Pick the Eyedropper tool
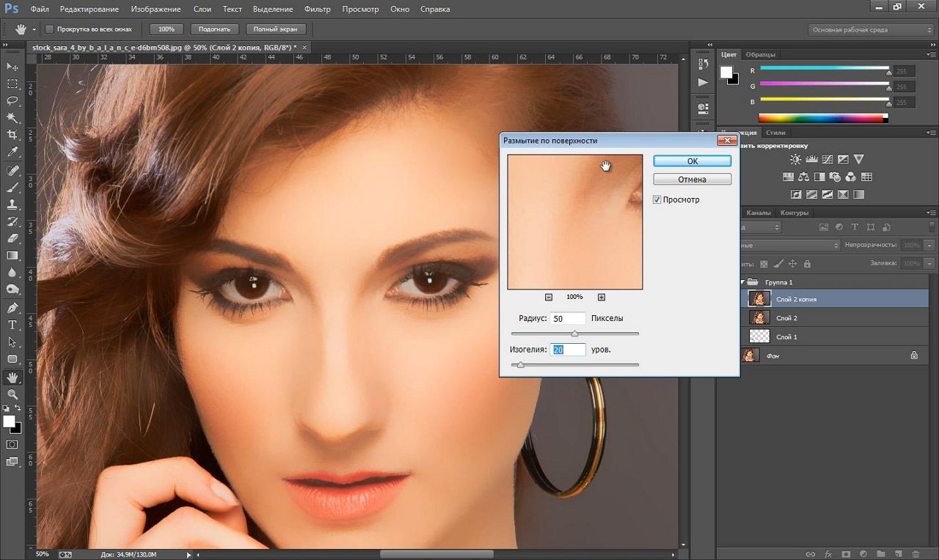939x560 pixels. coord(12,152)
